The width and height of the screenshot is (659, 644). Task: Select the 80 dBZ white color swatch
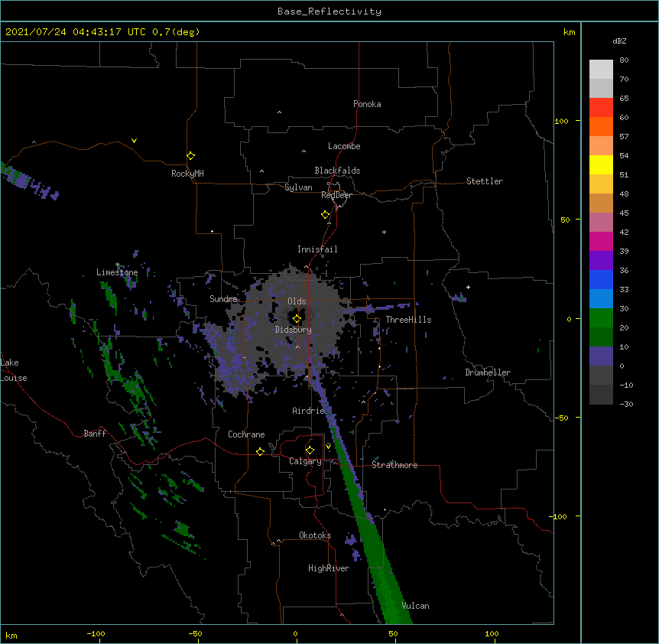601,70
